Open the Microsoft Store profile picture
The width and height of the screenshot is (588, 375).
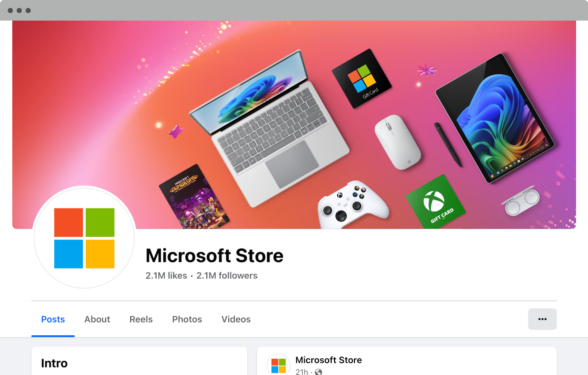click(84, 238)
